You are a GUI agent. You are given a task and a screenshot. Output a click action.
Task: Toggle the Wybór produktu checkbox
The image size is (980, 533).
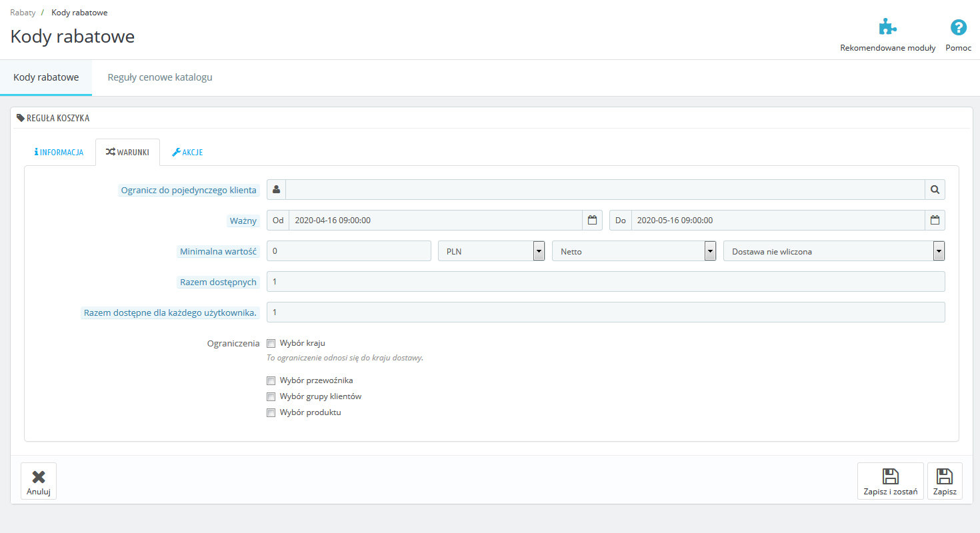point(271,413)
